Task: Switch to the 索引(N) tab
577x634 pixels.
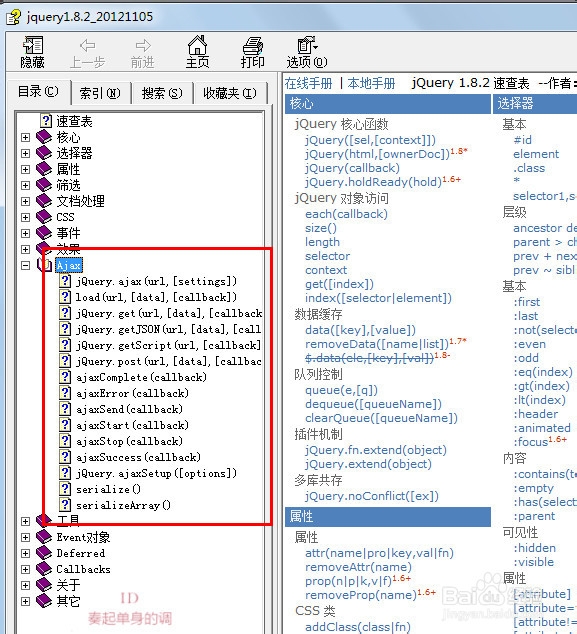Action: pyautogui.click(x=100, y=93)
